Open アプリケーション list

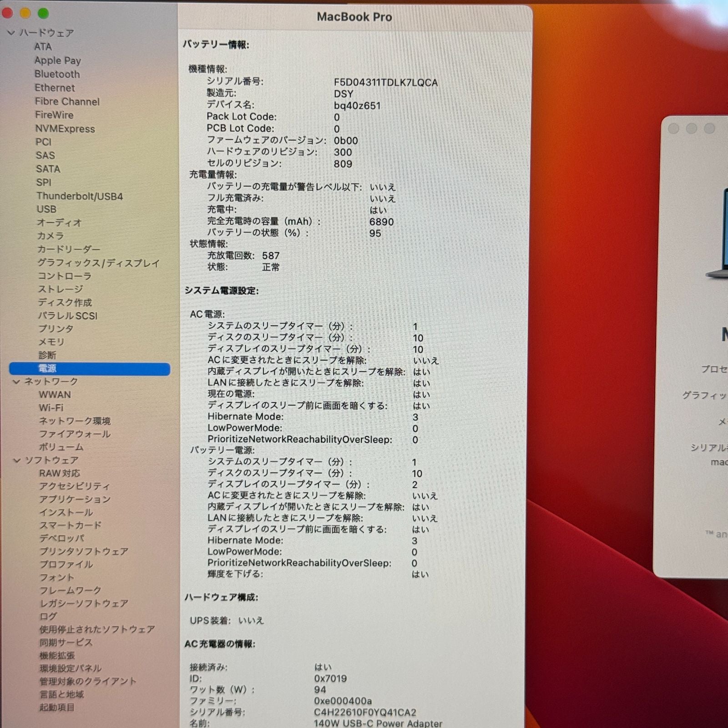tap(75, 499)
